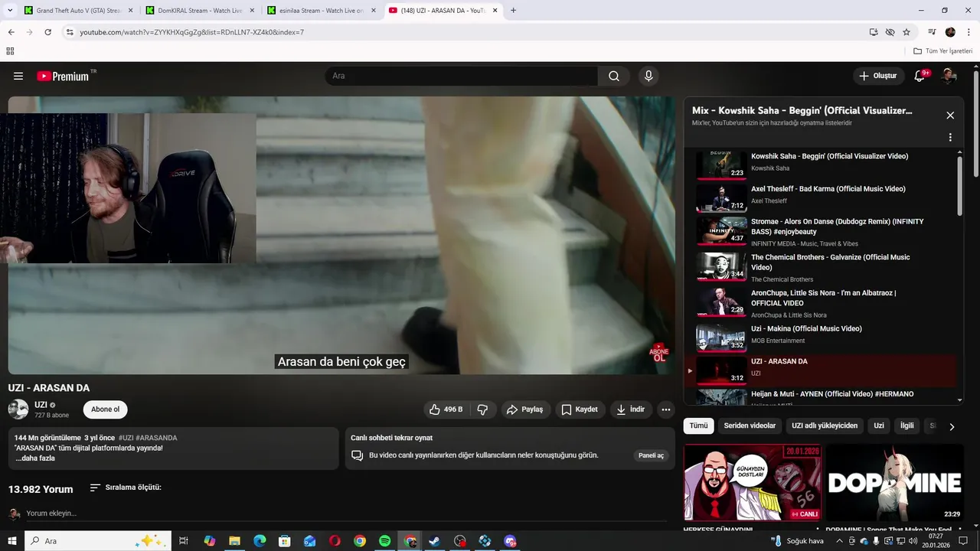Open the DOPAMINE recommended video thumbnail

pyautogui.click(x=895, y=483)
